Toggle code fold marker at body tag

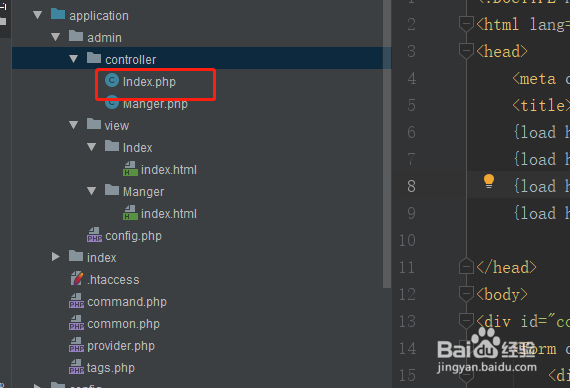click(466, 293)
